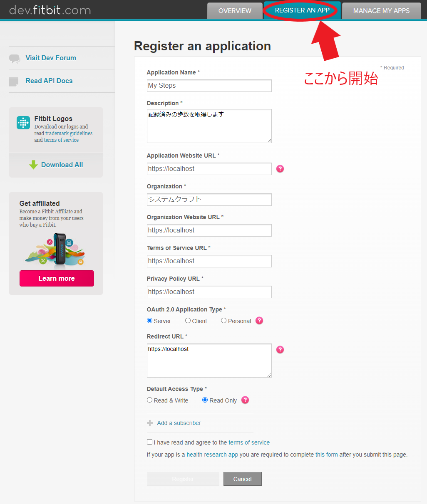The height and width of the screenshot is (504, 427).
Task: Check the terms of service agreement checkbox
Action: 149,442
